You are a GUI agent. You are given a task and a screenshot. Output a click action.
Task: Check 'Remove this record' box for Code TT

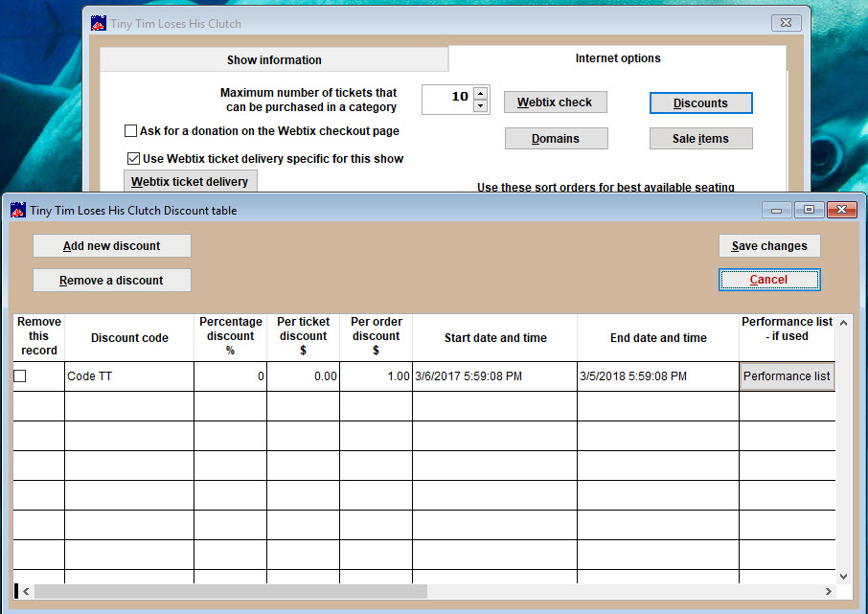coord(20,375)
